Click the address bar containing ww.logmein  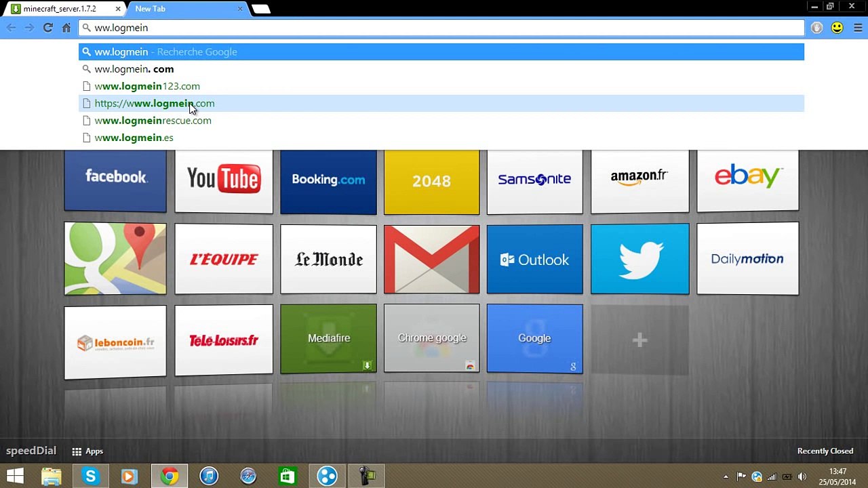click(441, 28)
